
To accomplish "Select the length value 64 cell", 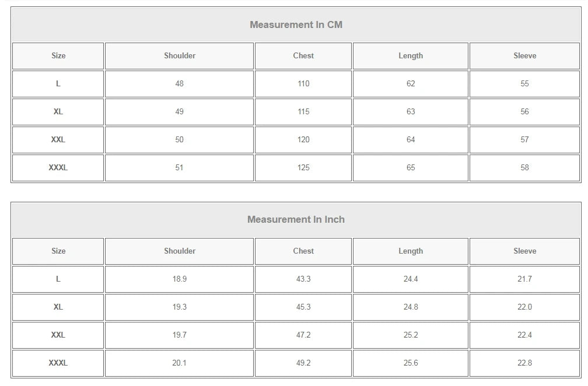I will pos(411,140).
